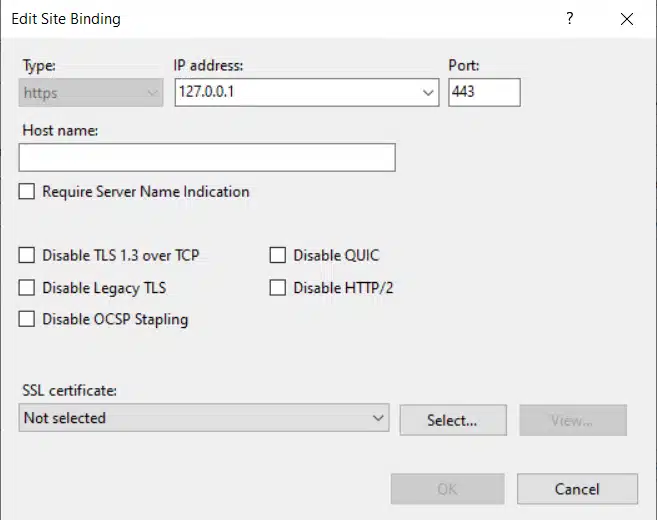
Task: Open the SSL certificate dropdown list
Action: point(377,418)
